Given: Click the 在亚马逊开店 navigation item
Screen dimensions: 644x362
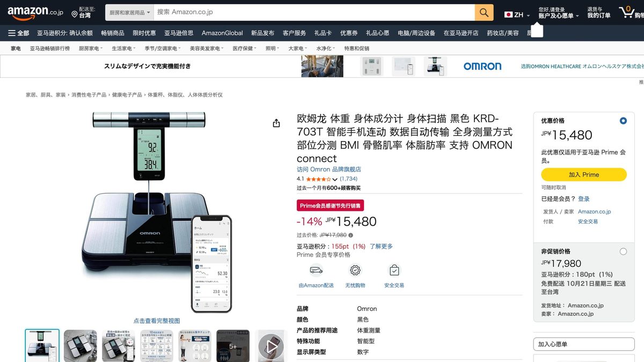Looking at the screenshot, I should click(x=461, y=33).
